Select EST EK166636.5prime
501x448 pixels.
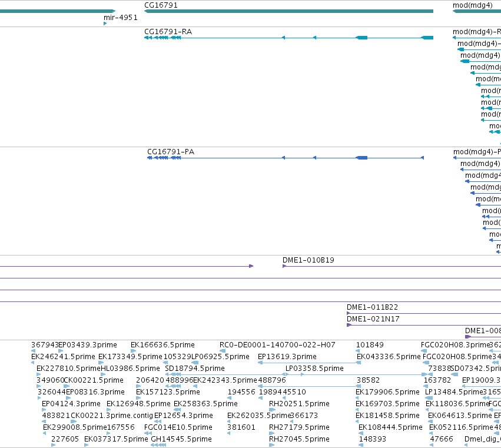(x=162, y=345)
